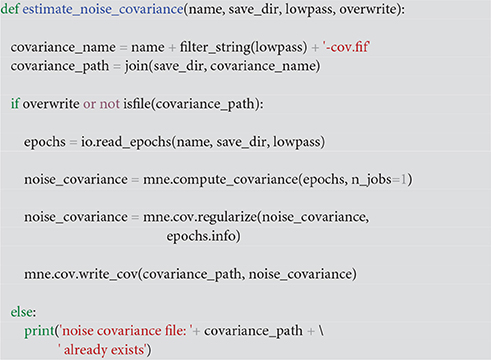Viewport: 491px width, 360px height.
Task: Click the 'if' keyword
Action: pyautogui.click(x=15, y=104)
